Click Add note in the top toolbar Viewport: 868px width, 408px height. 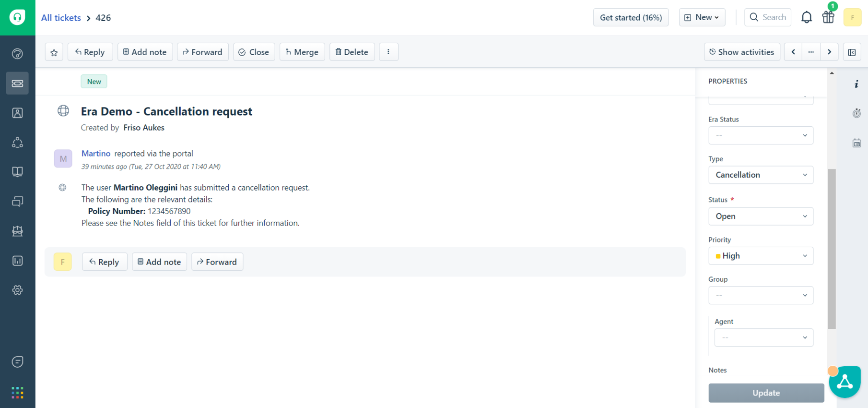click(x=145, y=52)
